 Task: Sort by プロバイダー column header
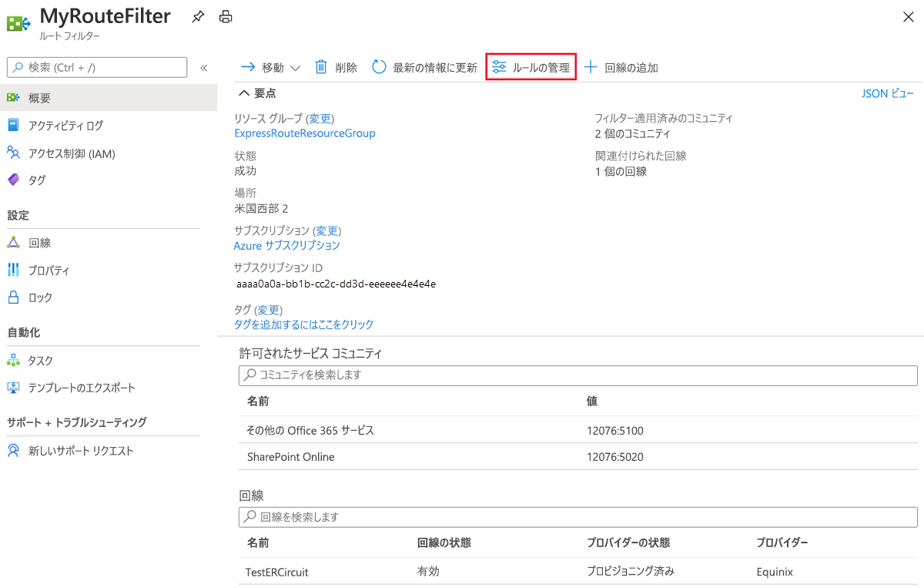(x=782, y=543)
